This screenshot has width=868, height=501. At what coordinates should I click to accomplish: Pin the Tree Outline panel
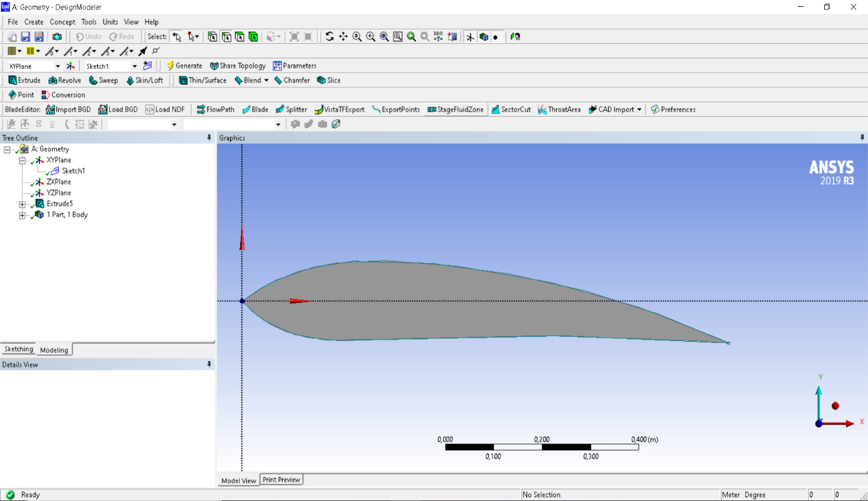[209, 138]
